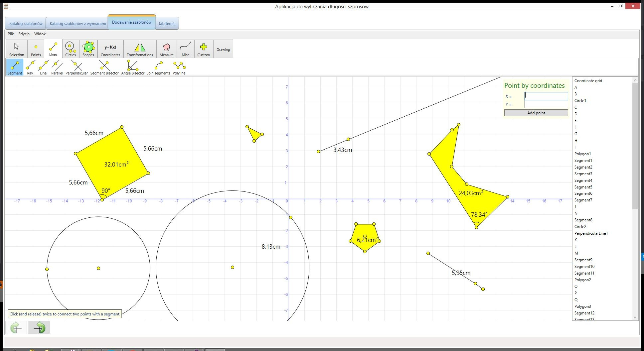Click the Custom tools plus icon
644x351 pixels.
204,47
